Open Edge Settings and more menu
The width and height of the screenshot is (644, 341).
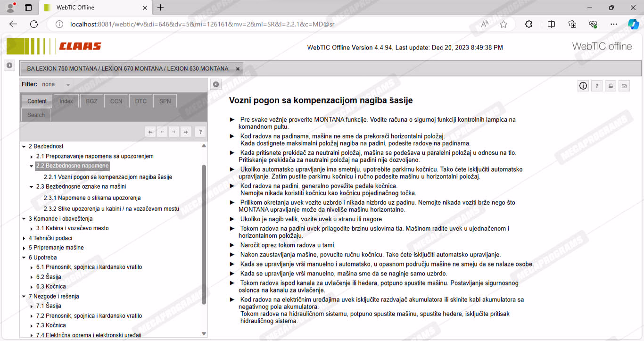[x=613, y=24]
